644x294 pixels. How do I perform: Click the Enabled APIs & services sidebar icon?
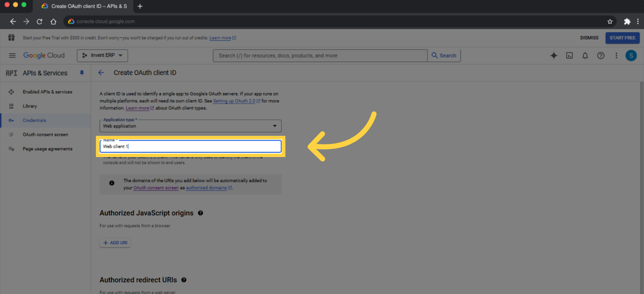[11, 92]
